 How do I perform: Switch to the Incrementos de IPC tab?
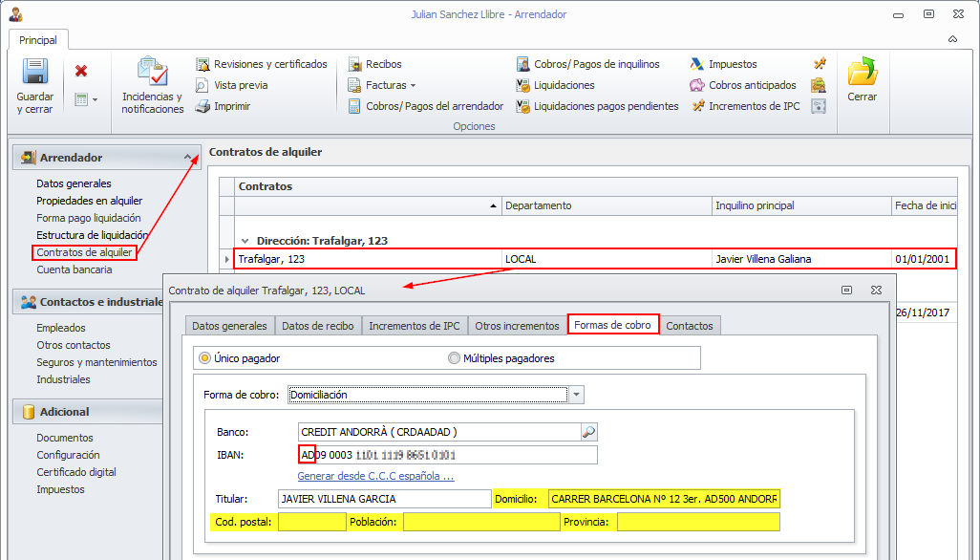414,326
